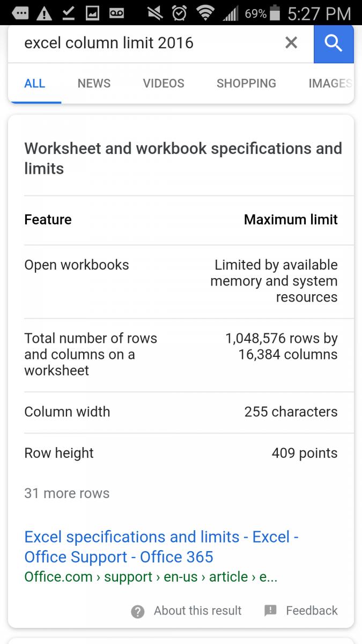Tap the Office.com support breadcrumb URL

point(151,577)
